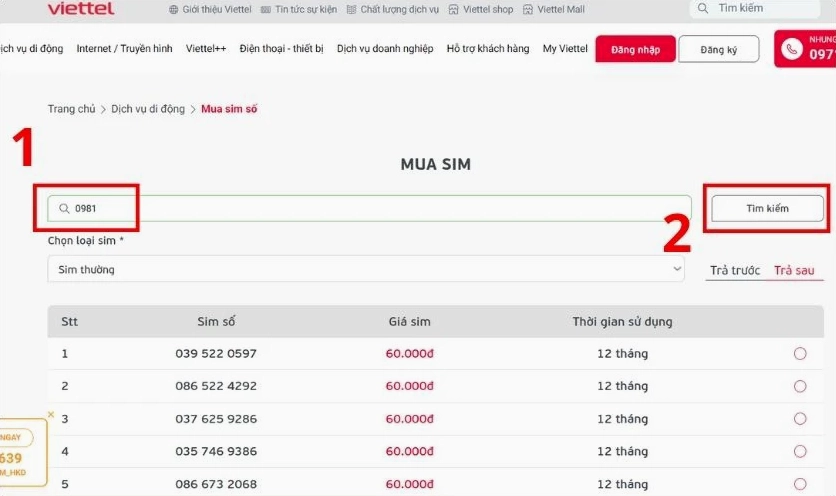
Task: Click SIM number 037 625 9286
Action: pyautogui.click(x=216, y=419)
